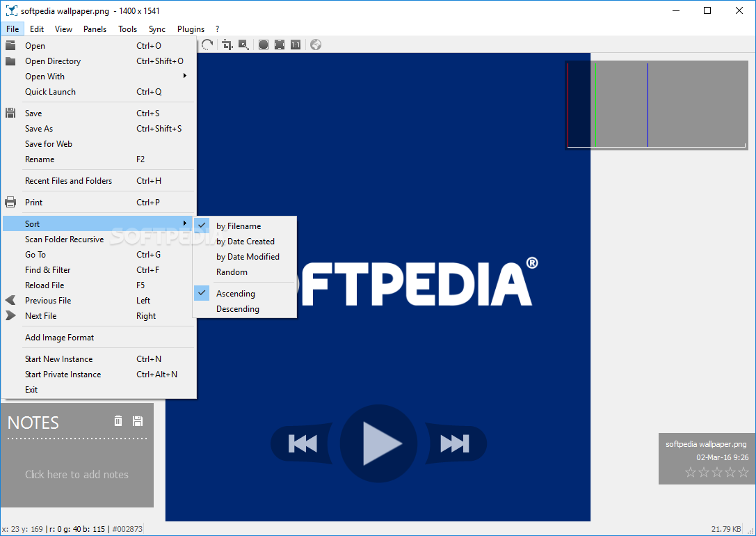This screenshot has height=536, width=756.
Task: Click the NOTES panel heading
Action: pyautogui.click(x=33, y=423)
